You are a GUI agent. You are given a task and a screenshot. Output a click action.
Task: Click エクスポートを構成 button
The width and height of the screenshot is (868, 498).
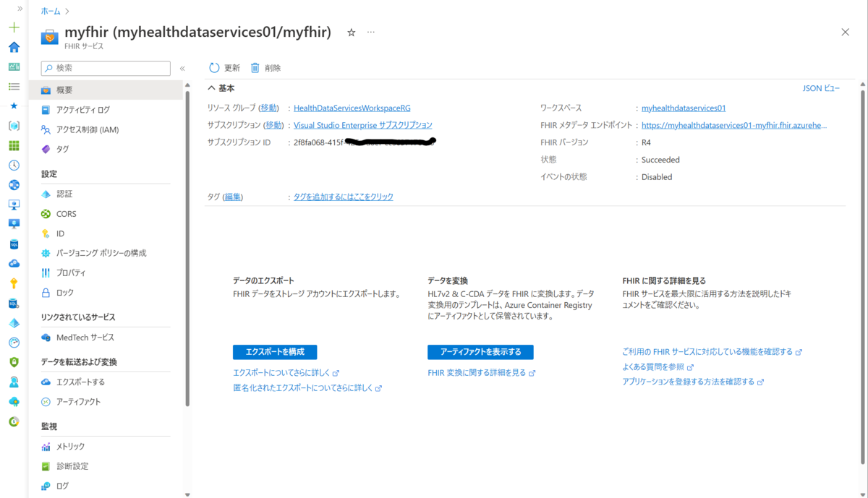click(x=275, y=352)
